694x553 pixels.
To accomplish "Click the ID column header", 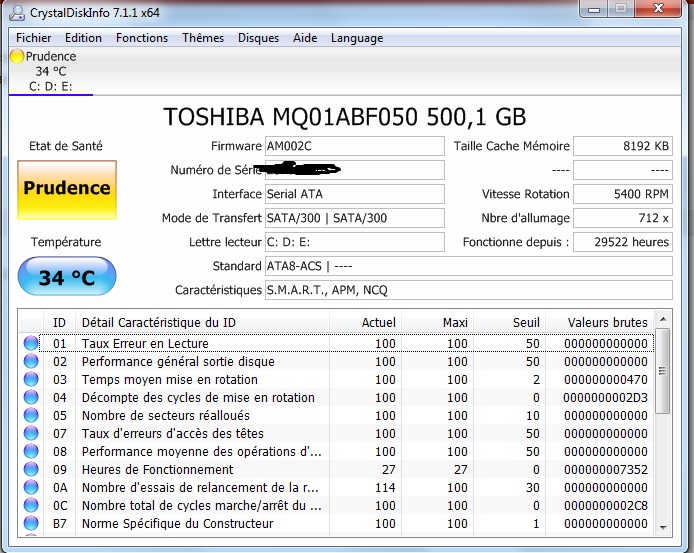I will (59, 322).
